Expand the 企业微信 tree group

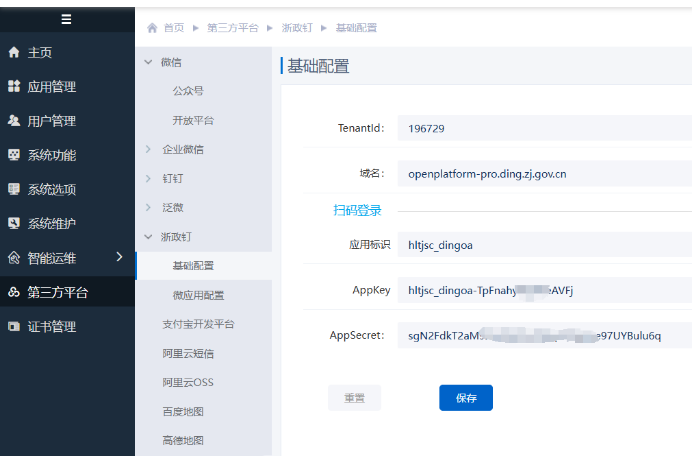148,149
